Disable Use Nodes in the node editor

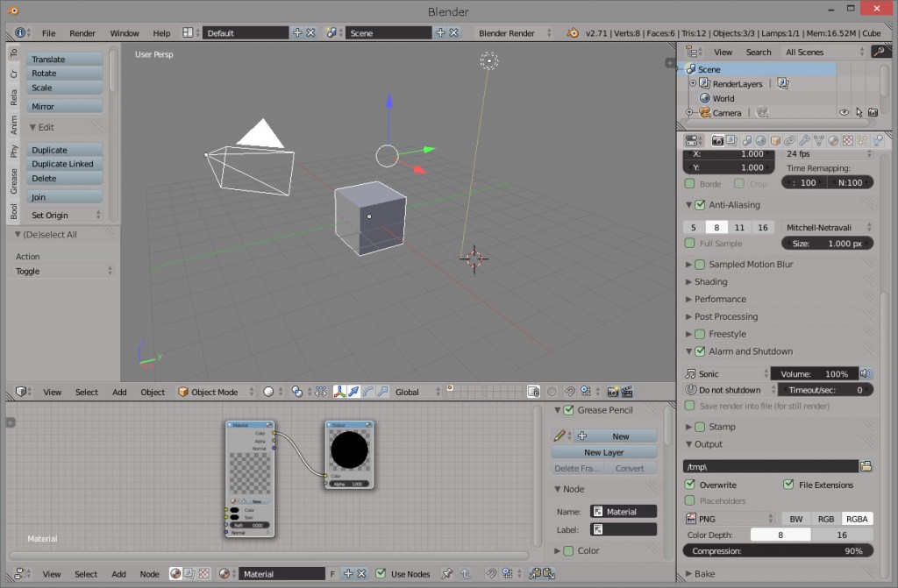(381, 574)
